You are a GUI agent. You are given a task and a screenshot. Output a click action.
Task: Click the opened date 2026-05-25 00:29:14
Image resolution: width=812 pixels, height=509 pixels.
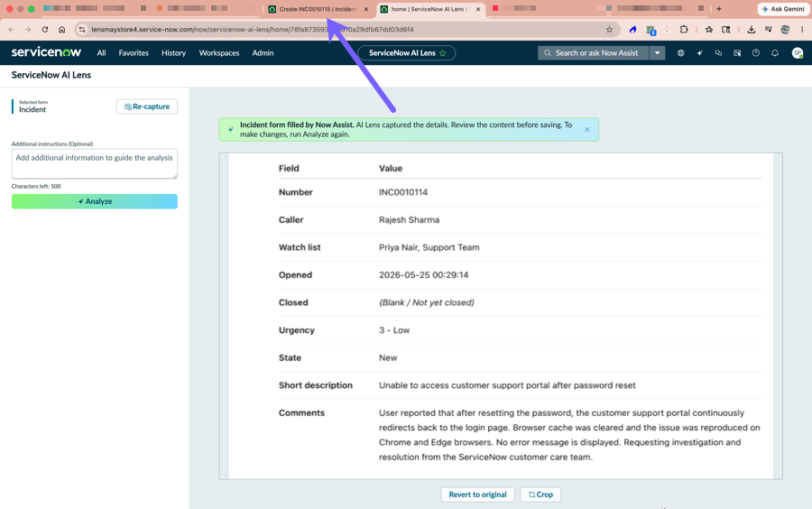click(424, 275)
